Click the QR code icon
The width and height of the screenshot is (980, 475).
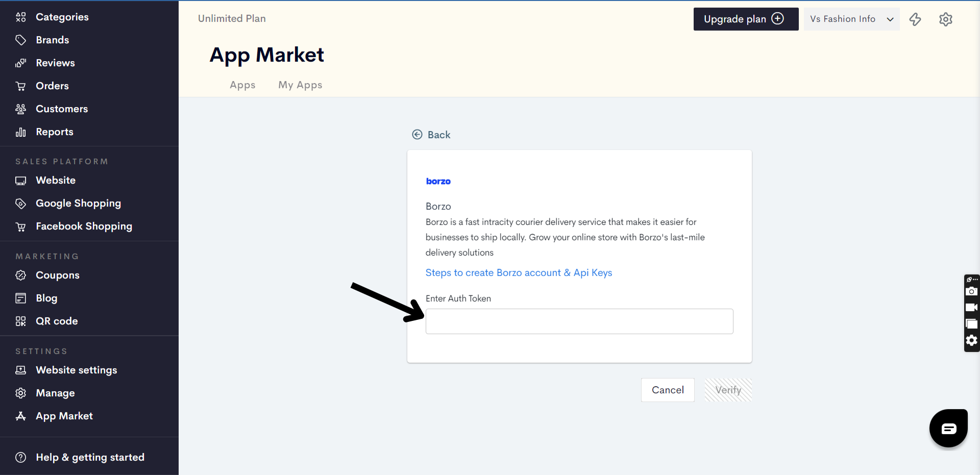point(20,321)
